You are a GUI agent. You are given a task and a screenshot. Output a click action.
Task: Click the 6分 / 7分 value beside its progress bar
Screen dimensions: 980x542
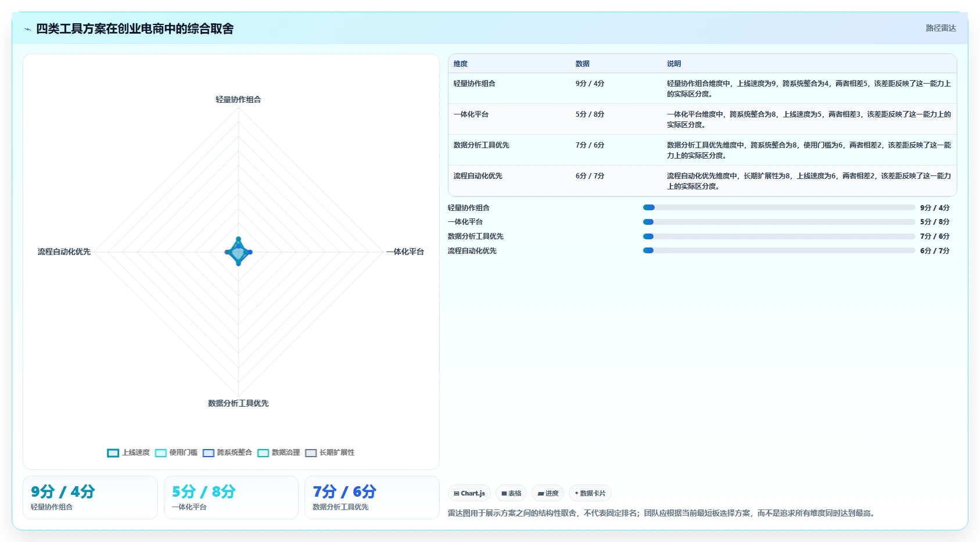click(x=935, y=250)
